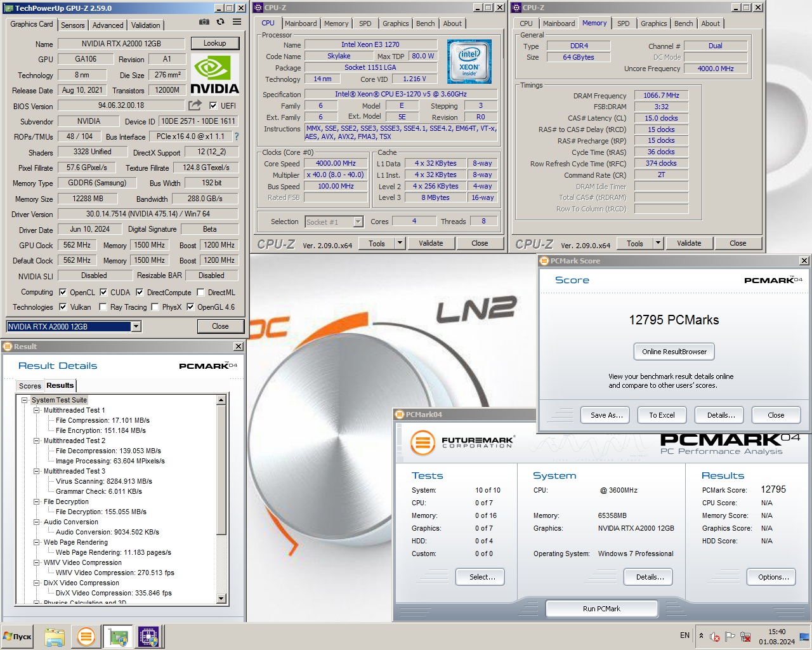Click the muted volume tray icon
Viewport: 812px width, 650px height.
point(715,637)
